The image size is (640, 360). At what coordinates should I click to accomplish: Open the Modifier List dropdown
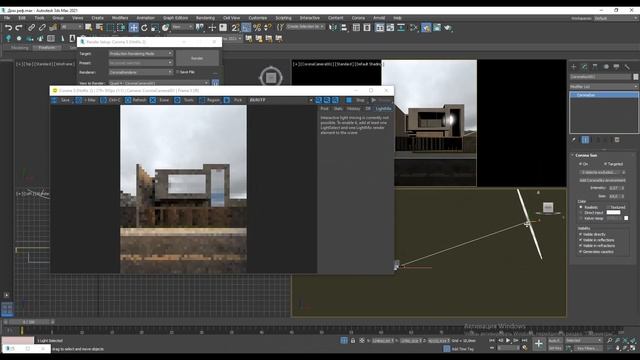(x=604, y=87)
